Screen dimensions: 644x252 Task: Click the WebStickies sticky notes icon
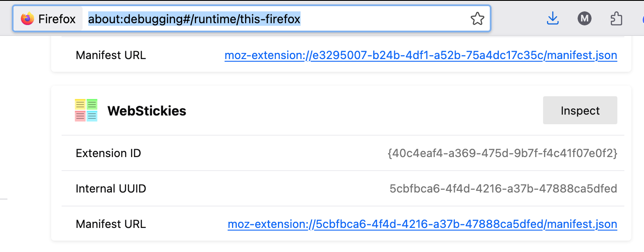[x=86, y=110]
